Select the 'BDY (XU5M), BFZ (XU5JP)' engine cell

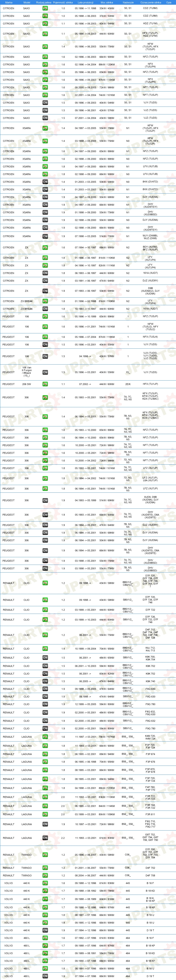click(151, 248)
